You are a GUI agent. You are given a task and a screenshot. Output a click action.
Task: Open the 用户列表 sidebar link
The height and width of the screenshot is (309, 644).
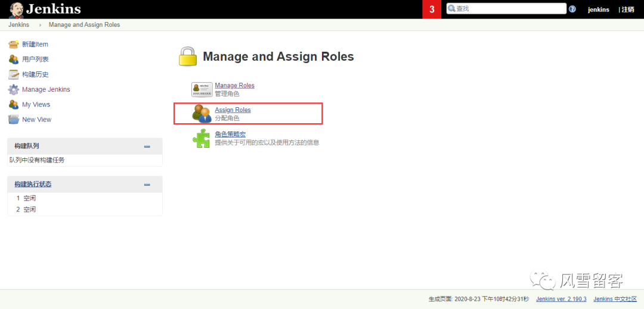tap(35, 60)
